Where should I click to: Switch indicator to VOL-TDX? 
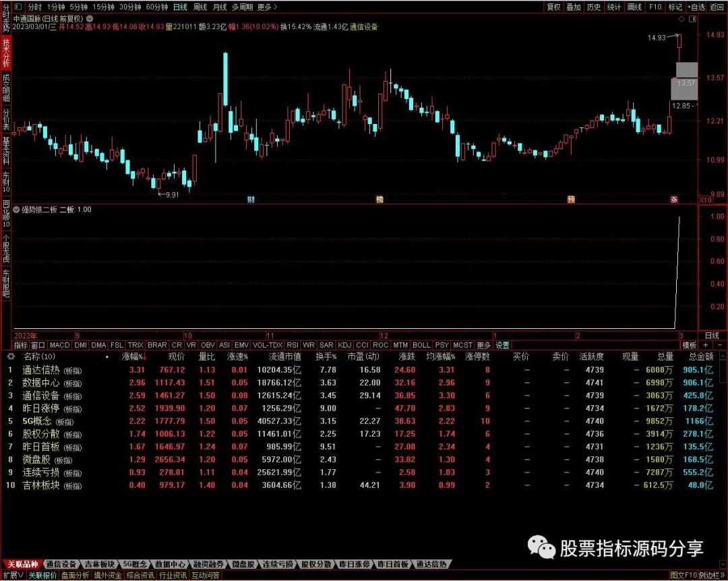coord(268,345)
